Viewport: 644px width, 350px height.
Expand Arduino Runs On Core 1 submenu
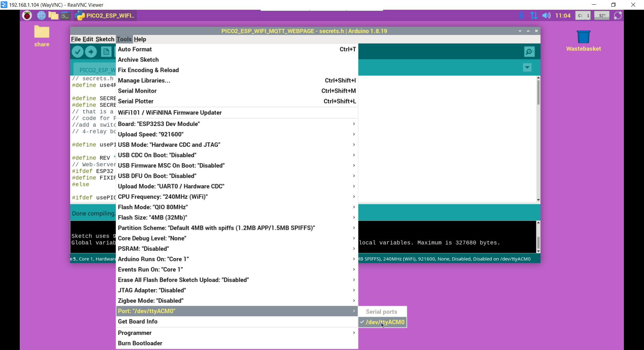[237, 259]
